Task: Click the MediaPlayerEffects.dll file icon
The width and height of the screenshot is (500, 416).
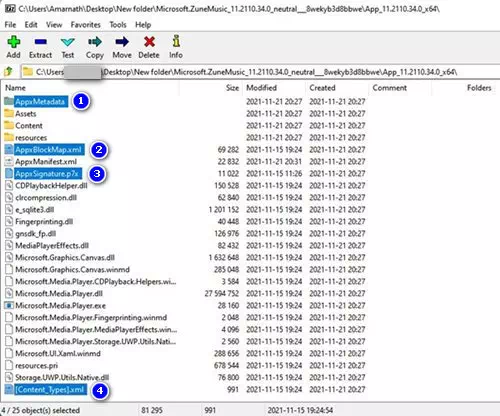Action: pyautogui.click(x=9, y=246)
